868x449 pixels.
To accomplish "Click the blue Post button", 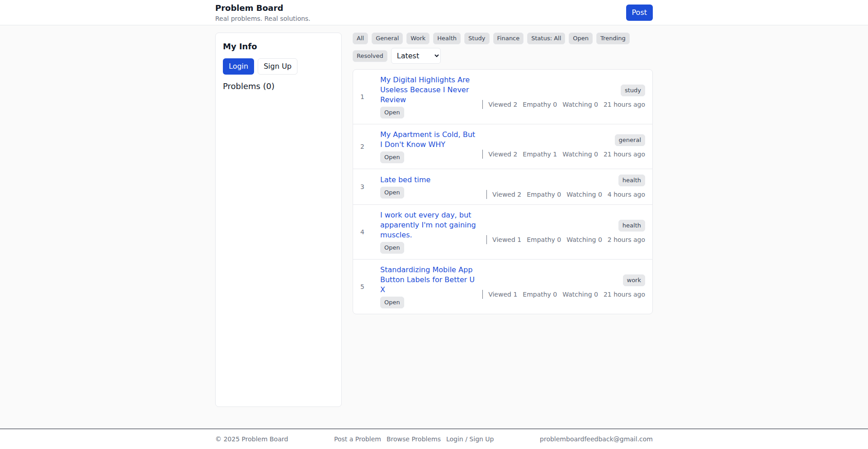I will [x=639, y=13].
